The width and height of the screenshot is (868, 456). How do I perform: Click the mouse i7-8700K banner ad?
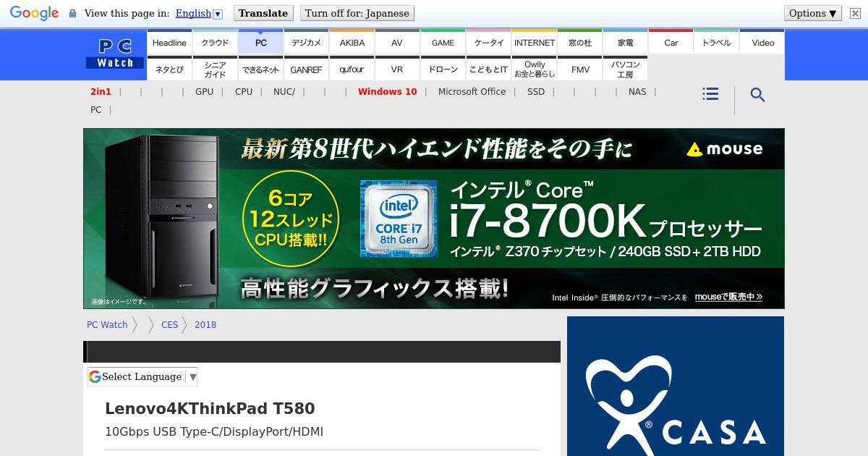pyautogui.click(x=433, y=219)
